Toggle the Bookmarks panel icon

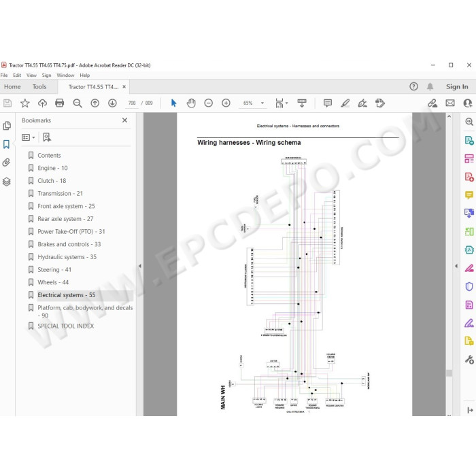(x=6, y=144)
